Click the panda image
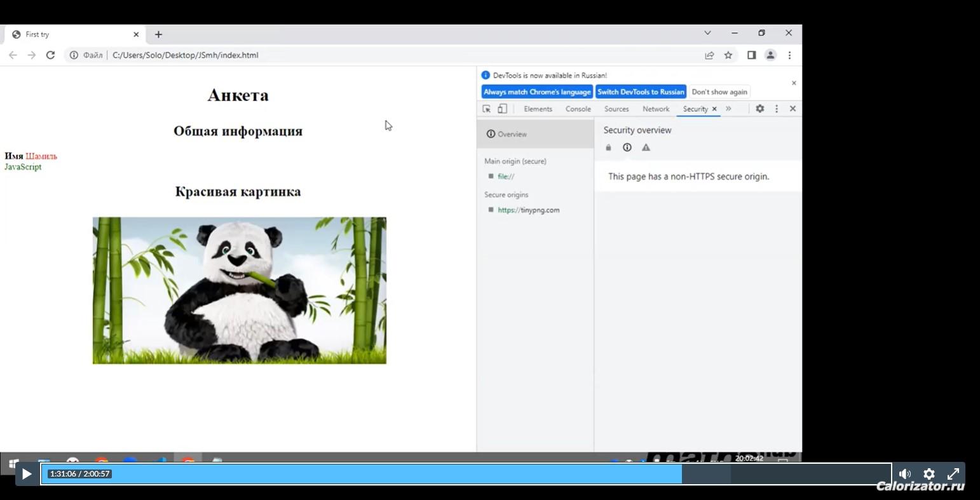This screenshot has height=500, width=980. point(240,290)
